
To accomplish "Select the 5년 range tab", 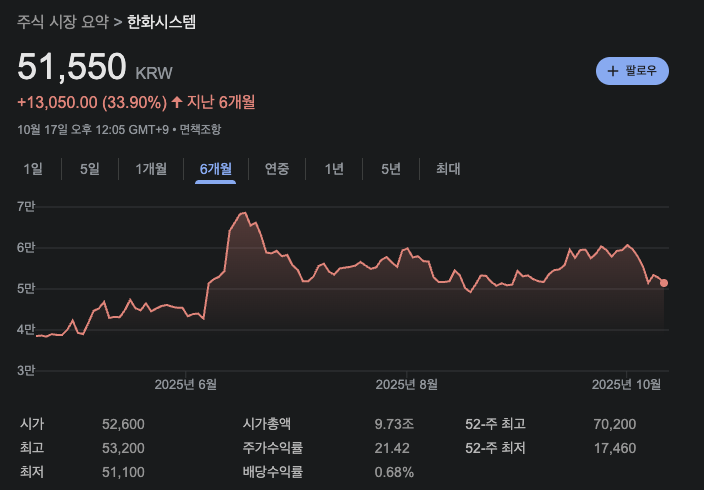I will (390, 169).
